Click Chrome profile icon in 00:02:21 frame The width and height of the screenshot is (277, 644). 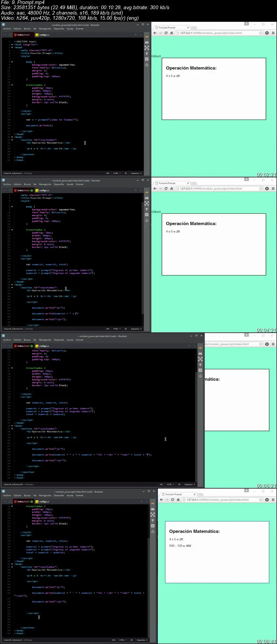point(246,24)
